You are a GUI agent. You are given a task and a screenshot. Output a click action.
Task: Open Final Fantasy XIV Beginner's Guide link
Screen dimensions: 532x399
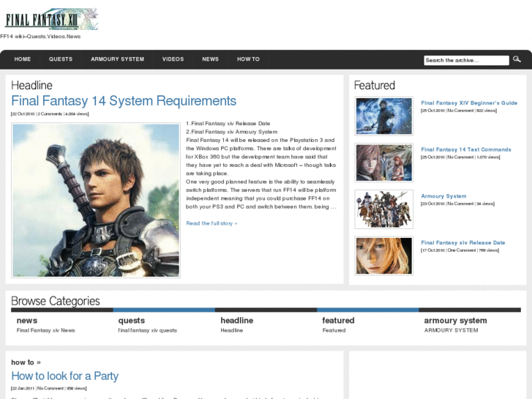pyautogui.click(x=469, y=103)
